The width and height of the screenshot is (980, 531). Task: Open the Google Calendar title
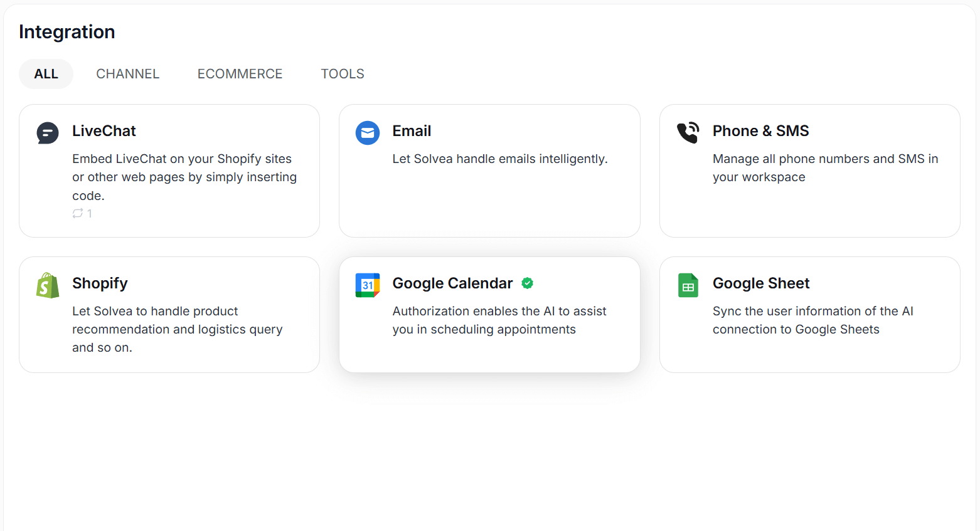(452, 283)
